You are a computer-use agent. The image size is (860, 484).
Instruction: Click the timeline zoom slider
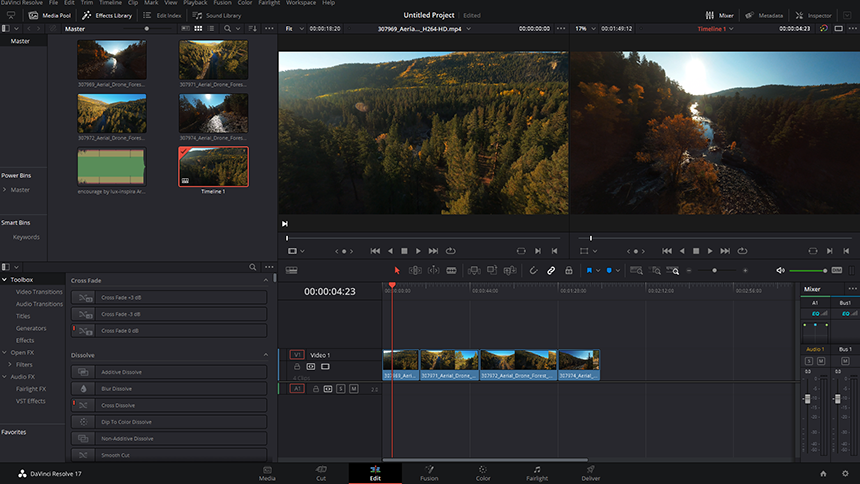714,271
